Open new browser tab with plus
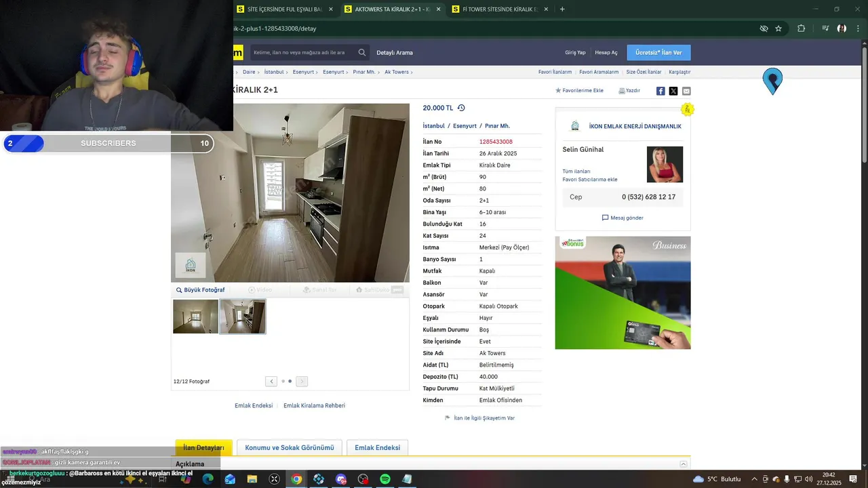The image size is (868, 488). [x=562, y=9]
